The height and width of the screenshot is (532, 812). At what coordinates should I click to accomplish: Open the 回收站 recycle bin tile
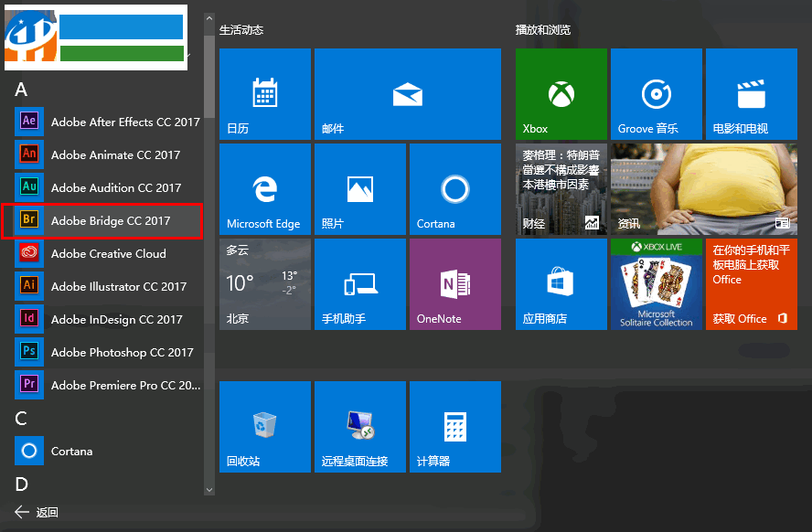coord(265,427)
